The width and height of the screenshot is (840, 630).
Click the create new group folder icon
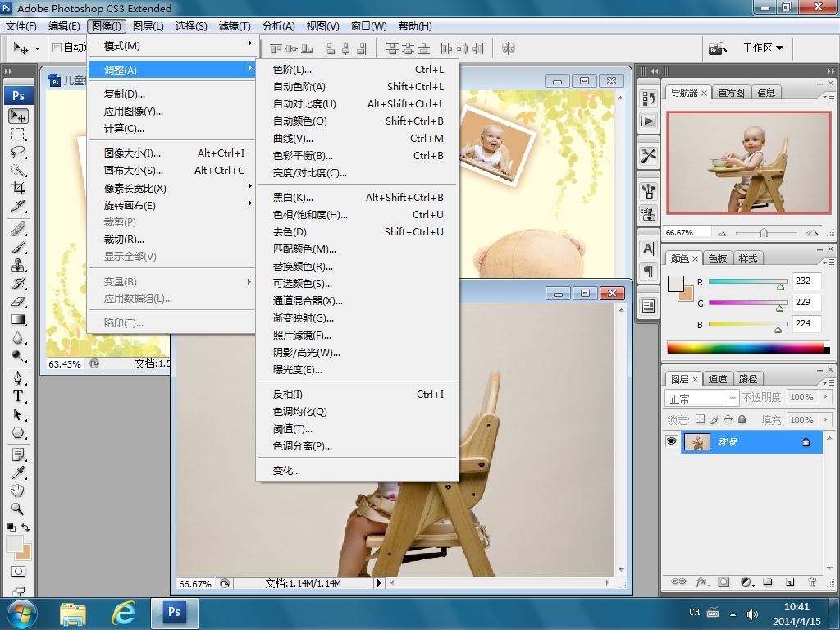(x=768, y=582)
